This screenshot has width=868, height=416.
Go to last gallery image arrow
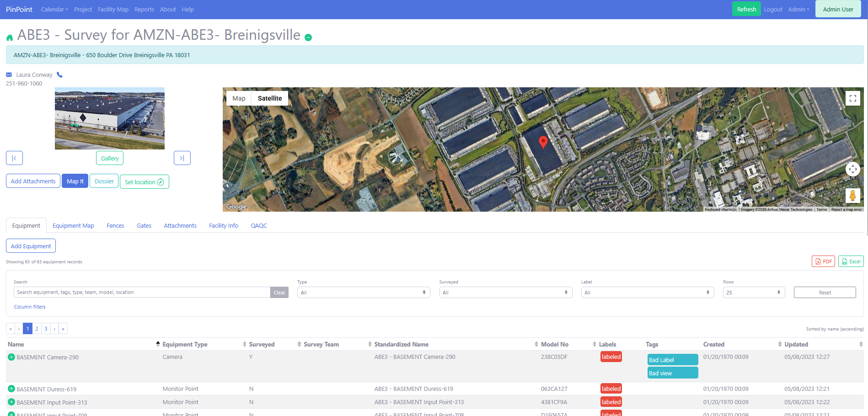182,158
